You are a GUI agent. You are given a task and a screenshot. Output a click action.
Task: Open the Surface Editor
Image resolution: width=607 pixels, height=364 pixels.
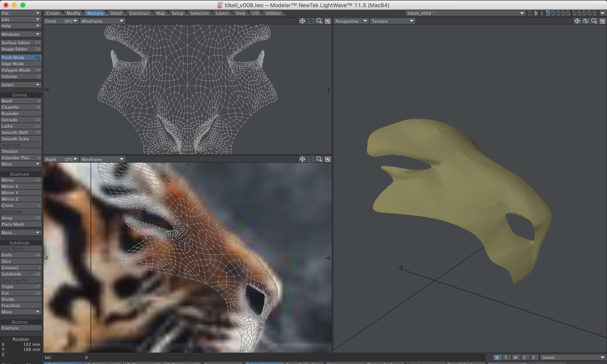[21, 42]
